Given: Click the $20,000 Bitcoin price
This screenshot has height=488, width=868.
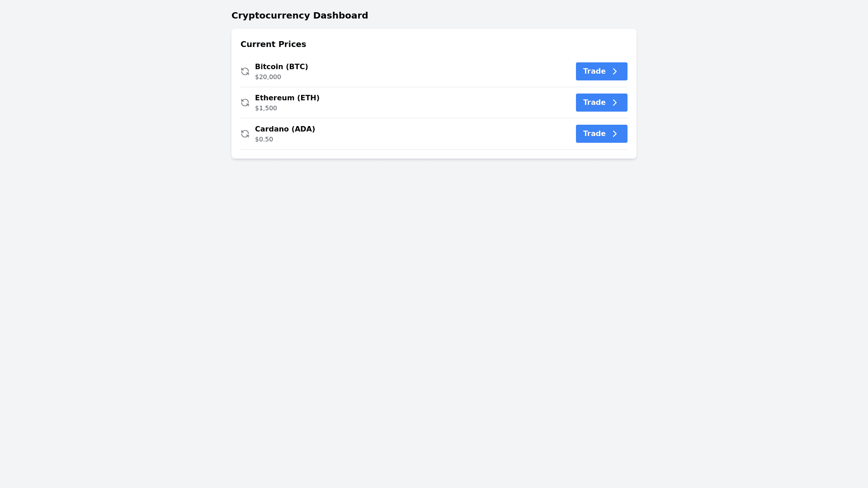Looking at the screenshot, I should pyautogui.click(x=268, y=77).
